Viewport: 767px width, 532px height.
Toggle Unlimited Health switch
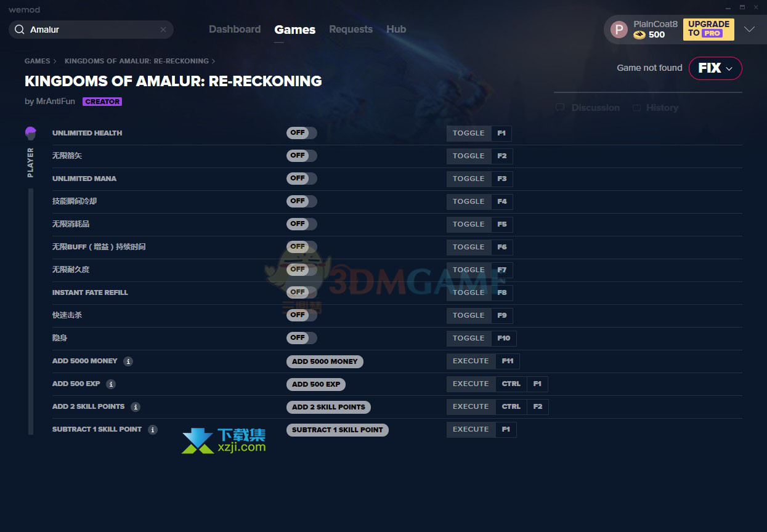point(302,133)
